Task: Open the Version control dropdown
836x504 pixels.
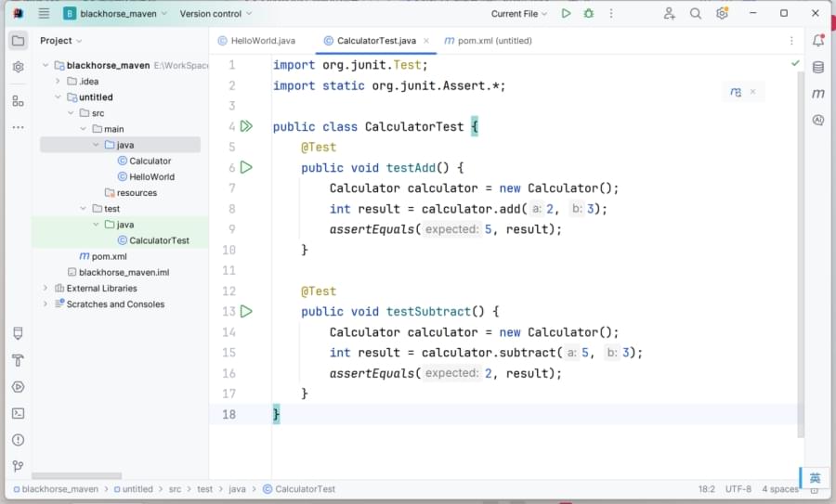Action: coord(216,14)
